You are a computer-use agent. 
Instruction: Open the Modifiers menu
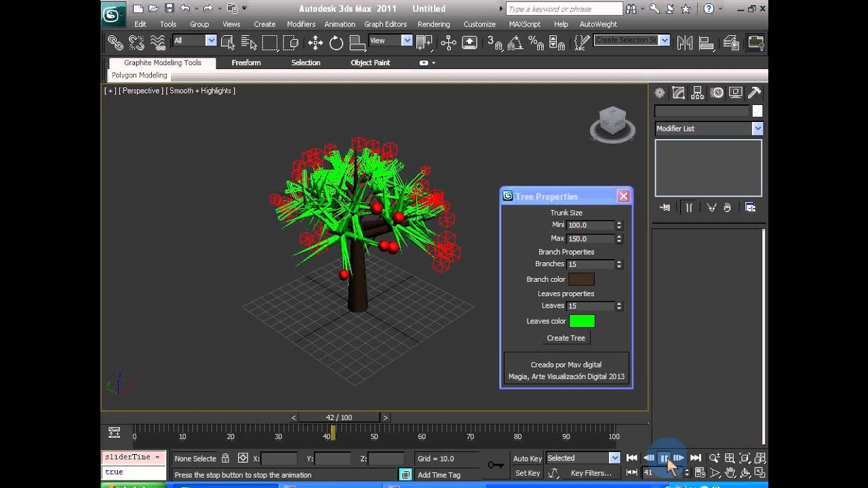[301, 24]
